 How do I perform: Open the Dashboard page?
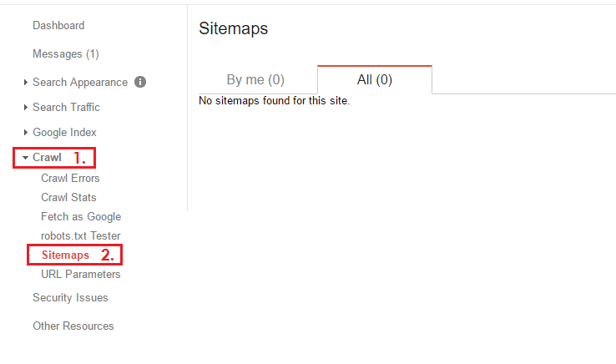58,26
